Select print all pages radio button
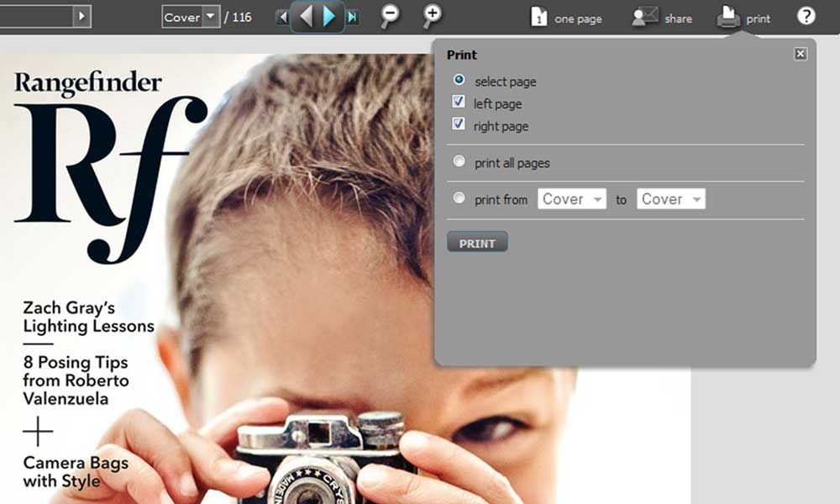The image size is (840, 504). click(x=459, y=161)
